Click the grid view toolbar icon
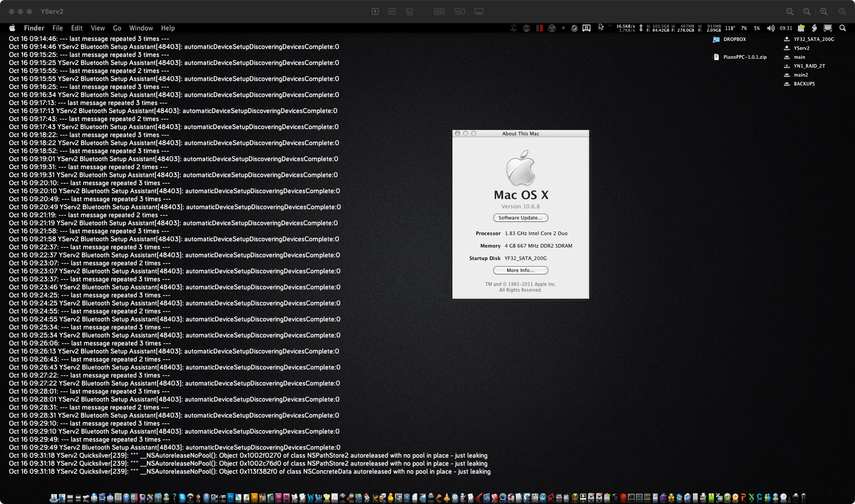 pyautogui.click(x=439, y=12)
